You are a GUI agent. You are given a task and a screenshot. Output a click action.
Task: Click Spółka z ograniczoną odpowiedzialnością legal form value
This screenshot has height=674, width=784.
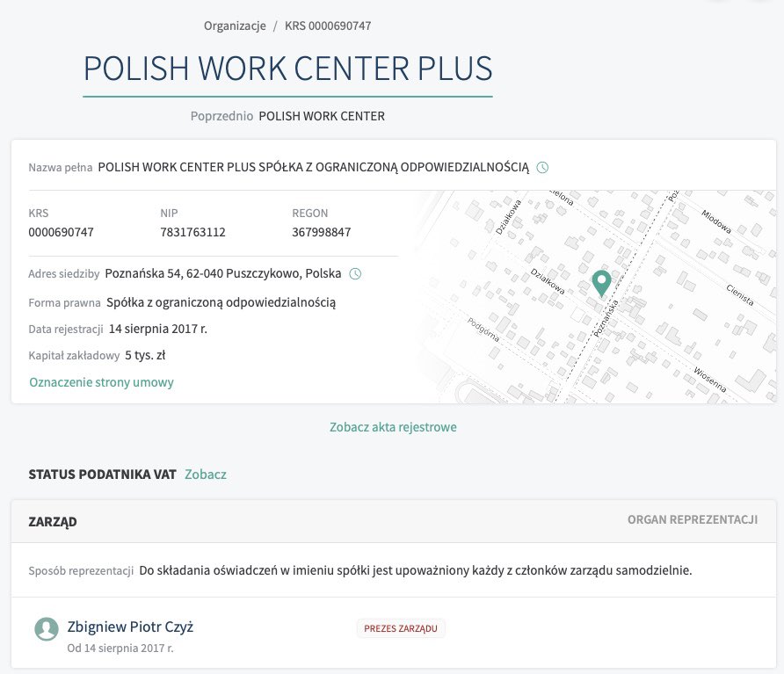(221, 302)
